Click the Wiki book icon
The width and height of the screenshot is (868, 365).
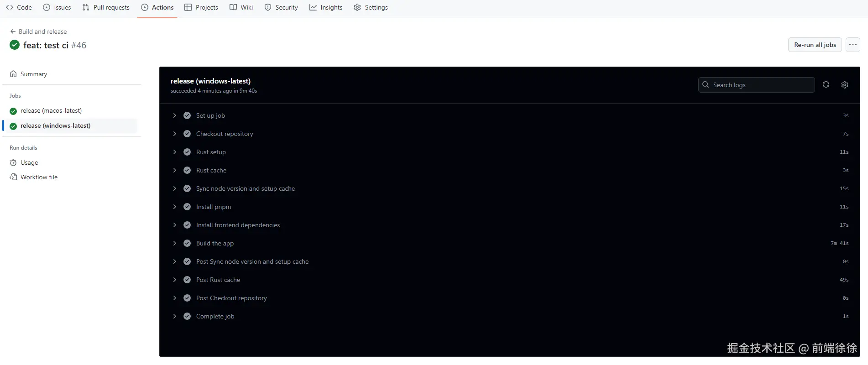pyautogui.click(x=233, y=7)
